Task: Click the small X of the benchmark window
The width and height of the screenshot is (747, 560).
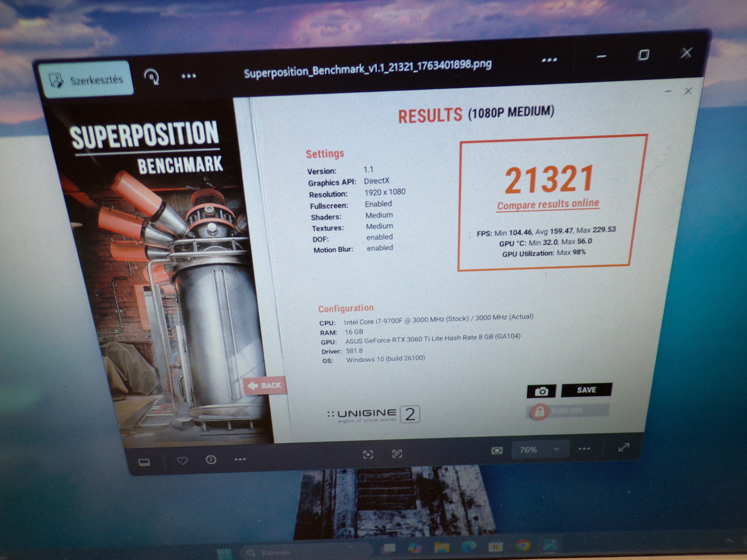Action: click(x=688, y=91)
